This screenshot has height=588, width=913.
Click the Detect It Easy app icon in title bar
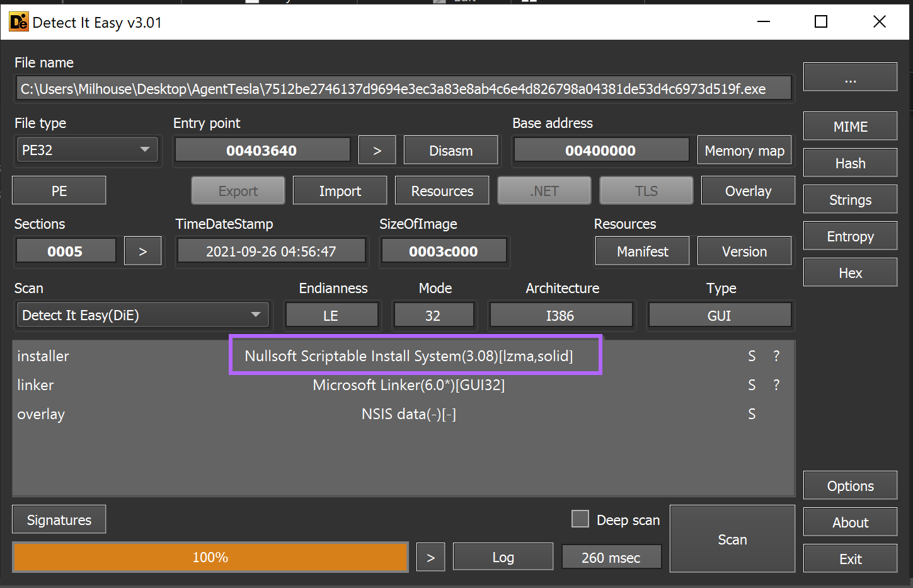tap(19, 22)
